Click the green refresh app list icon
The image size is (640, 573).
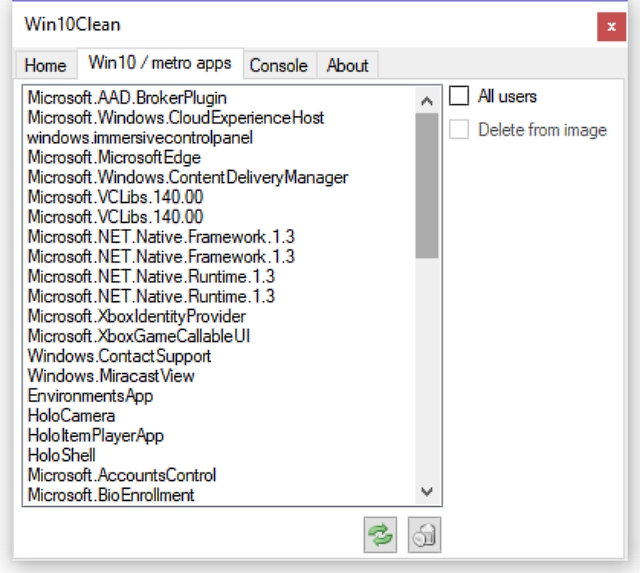tap(380, 535)
